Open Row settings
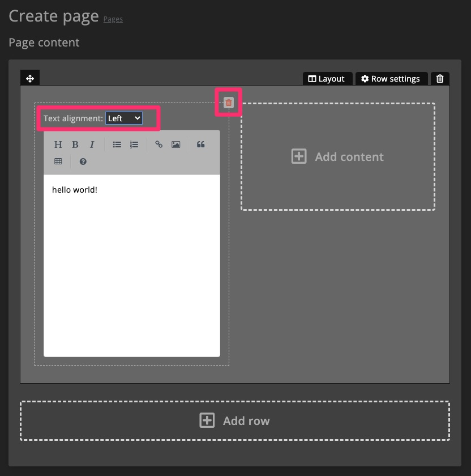Image resolution: width=471 pixels, height=476 pixels. pyautogui.click(x=391, y=79)
